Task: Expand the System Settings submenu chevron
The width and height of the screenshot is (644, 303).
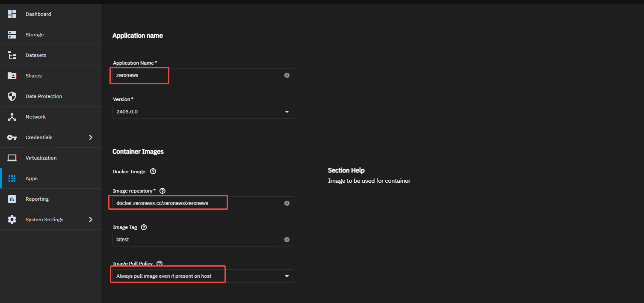Action: [90, 220]
